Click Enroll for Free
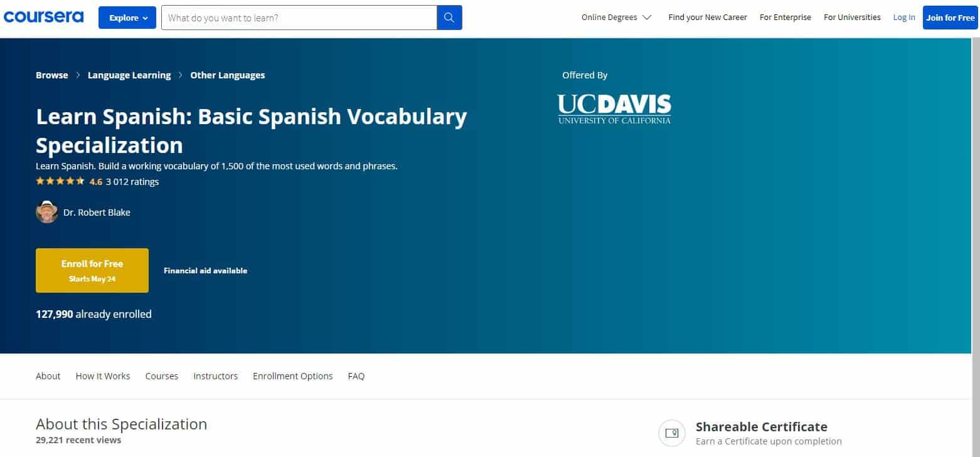Screen dimensions: 980x457 92,270
